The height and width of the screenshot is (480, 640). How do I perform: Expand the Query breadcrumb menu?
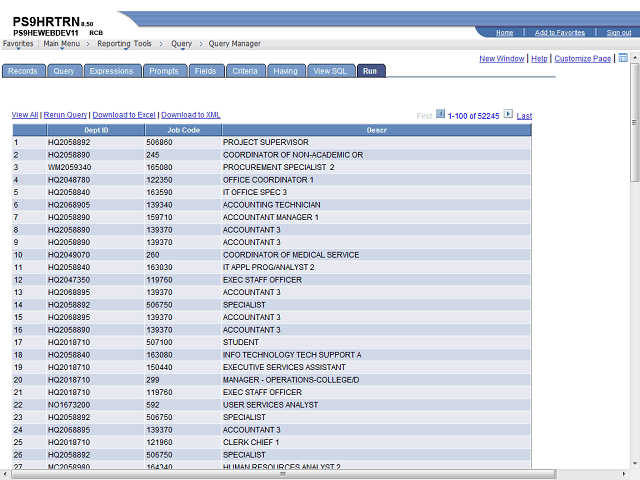(182, 44)
